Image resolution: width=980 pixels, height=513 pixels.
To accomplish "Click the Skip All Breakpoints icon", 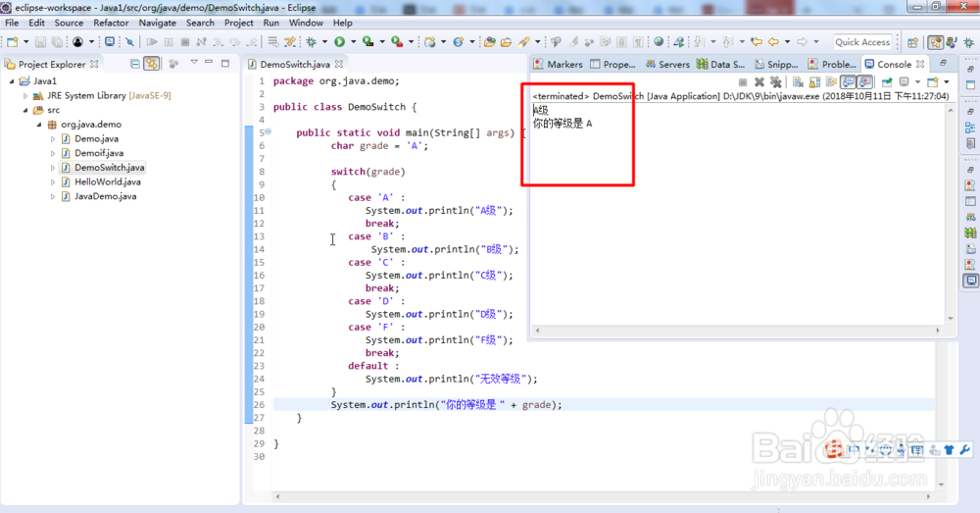I will [129, 42].
